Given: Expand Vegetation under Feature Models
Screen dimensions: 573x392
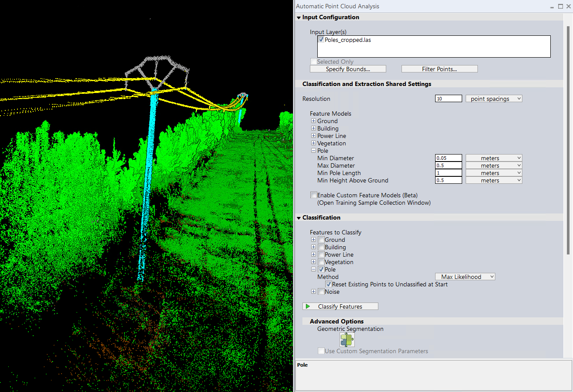Looking at the screenshot, I should [x=313, y=143].
